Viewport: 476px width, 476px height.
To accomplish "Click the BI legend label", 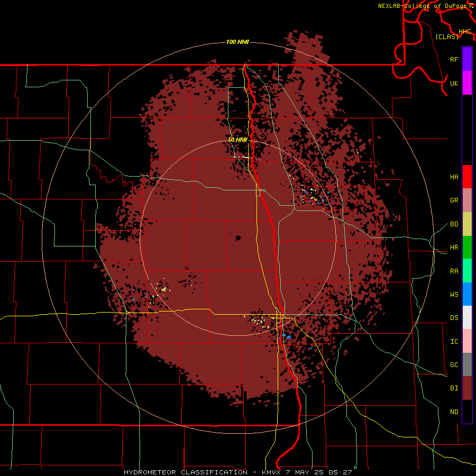I will 454,388.
